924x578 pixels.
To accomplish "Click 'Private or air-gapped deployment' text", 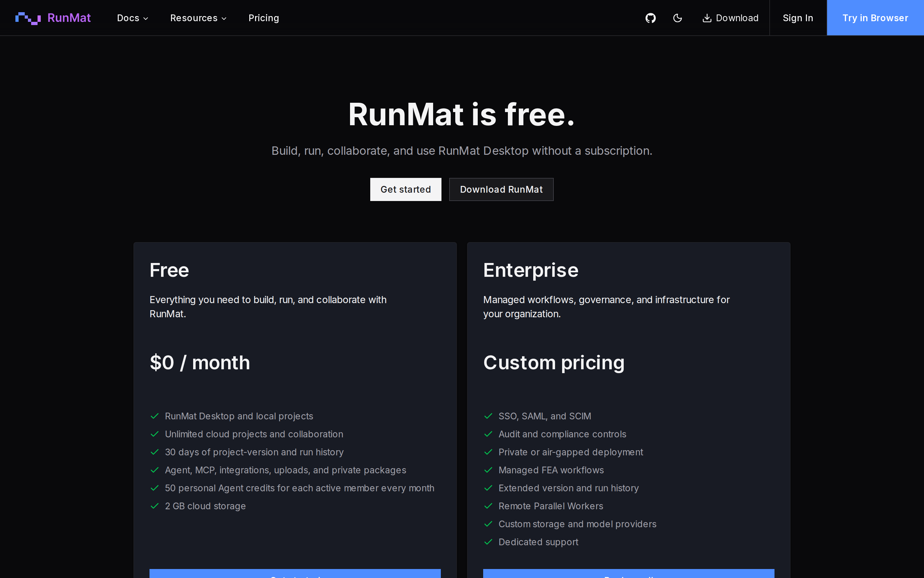I will tap(571, 452).
